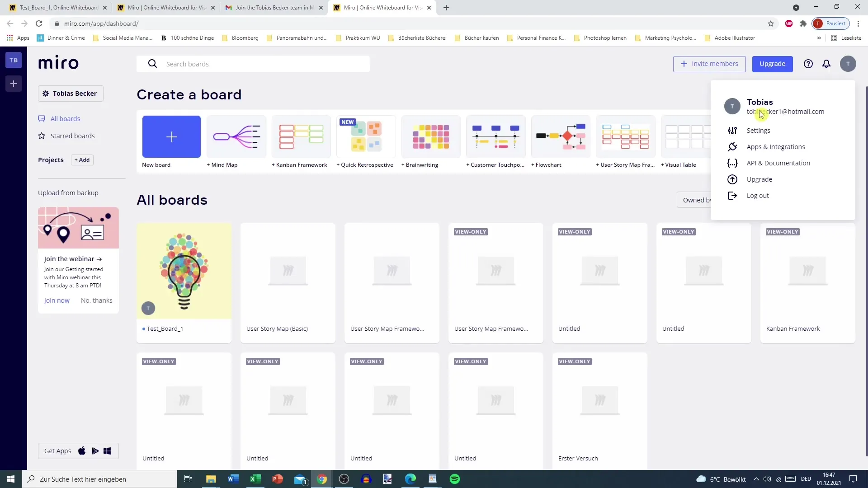Choose the Brainwriting template
Image resolution: width=868 pixels, height=488 pixels.
[x=431, y=136]
